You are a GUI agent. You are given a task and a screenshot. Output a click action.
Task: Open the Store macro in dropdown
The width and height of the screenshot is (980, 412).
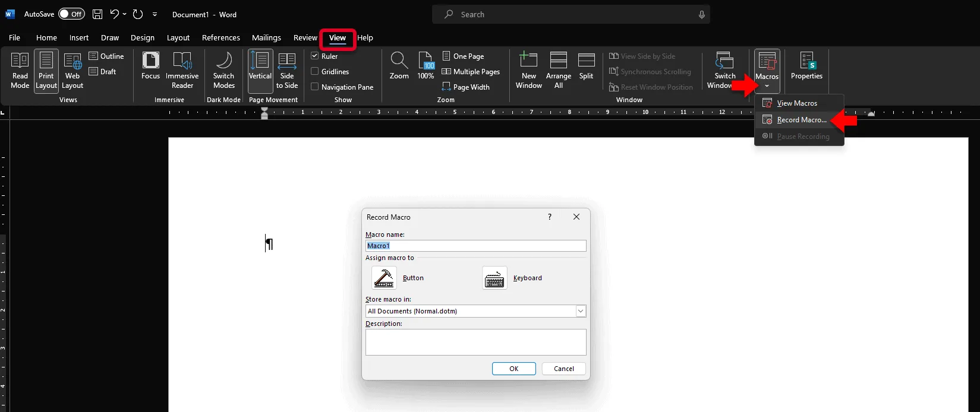coord(581,311)
